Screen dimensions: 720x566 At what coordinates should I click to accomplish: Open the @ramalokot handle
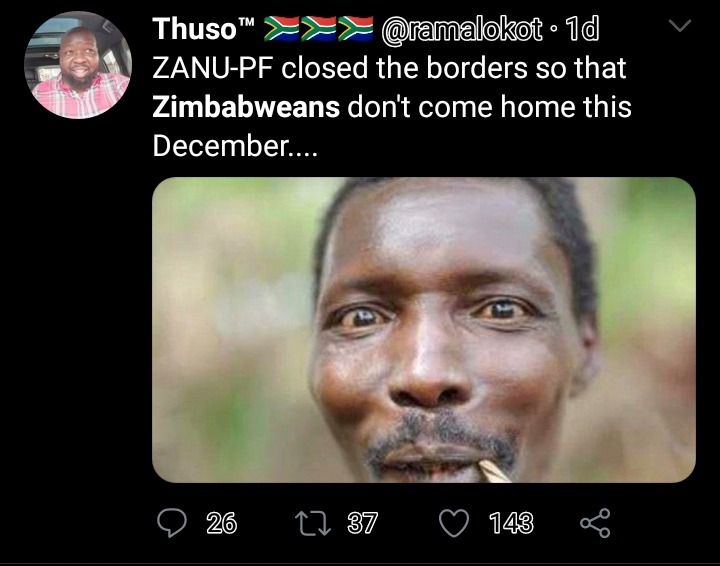[461, 29]
